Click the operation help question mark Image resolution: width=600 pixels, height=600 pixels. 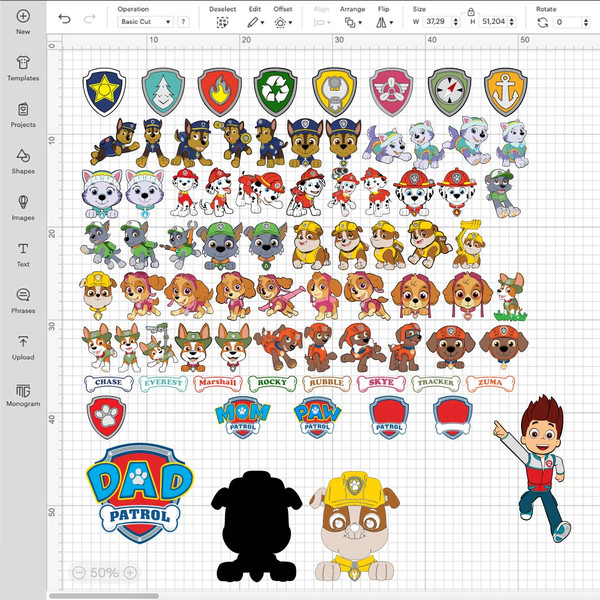[183, 22]
